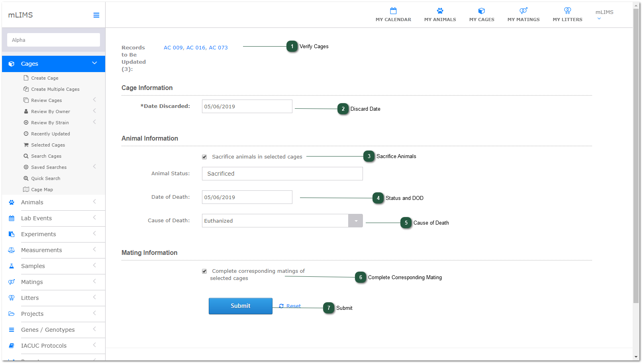Screen dimensions: 643x364
Task: Toggle the sidebar hamburger menu icon
Action: [x=96, y=15]
